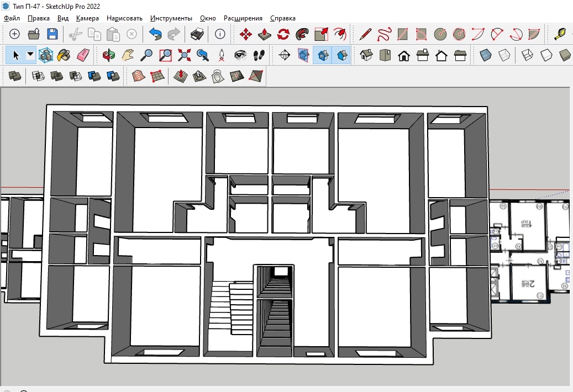Create a new model with the plus icon

click(14, 34)
